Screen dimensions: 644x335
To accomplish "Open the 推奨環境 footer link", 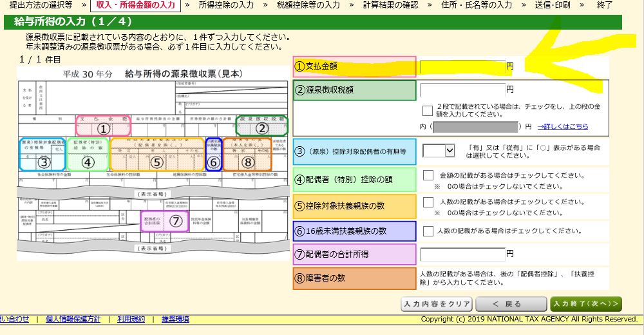I will (175, 319).
